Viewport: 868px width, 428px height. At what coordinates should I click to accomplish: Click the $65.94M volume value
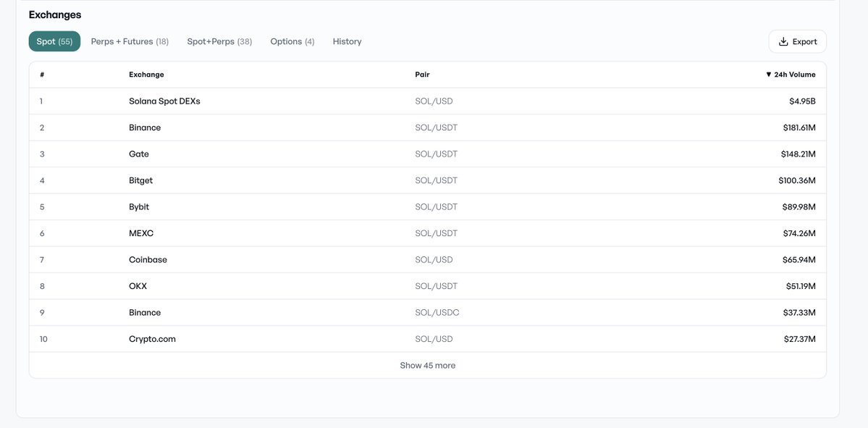[799, 260]
